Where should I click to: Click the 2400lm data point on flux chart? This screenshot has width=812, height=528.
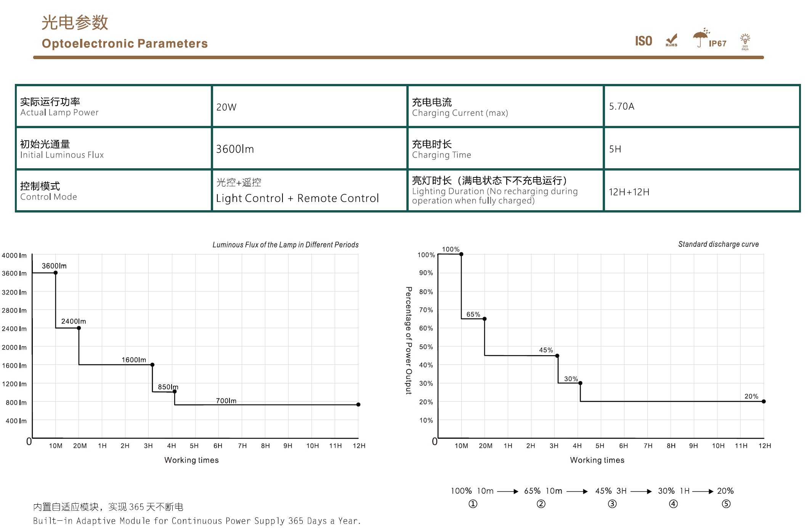[79, 328]
